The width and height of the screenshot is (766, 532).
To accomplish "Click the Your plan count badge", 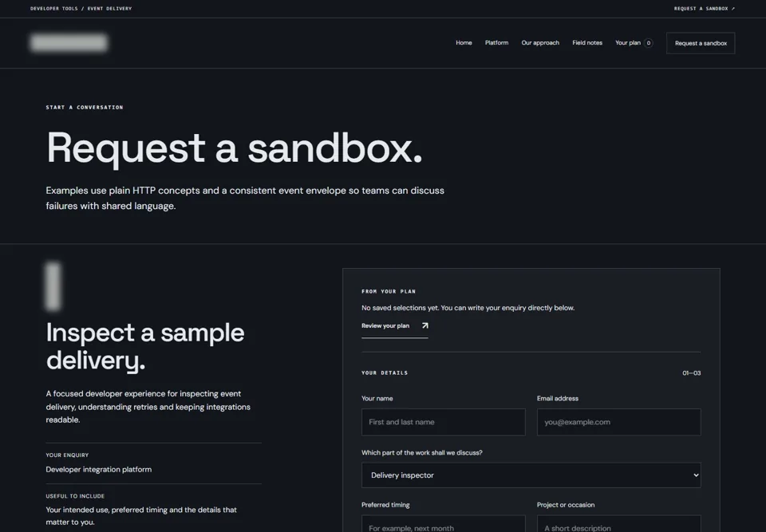I will [x=648, y=43].
